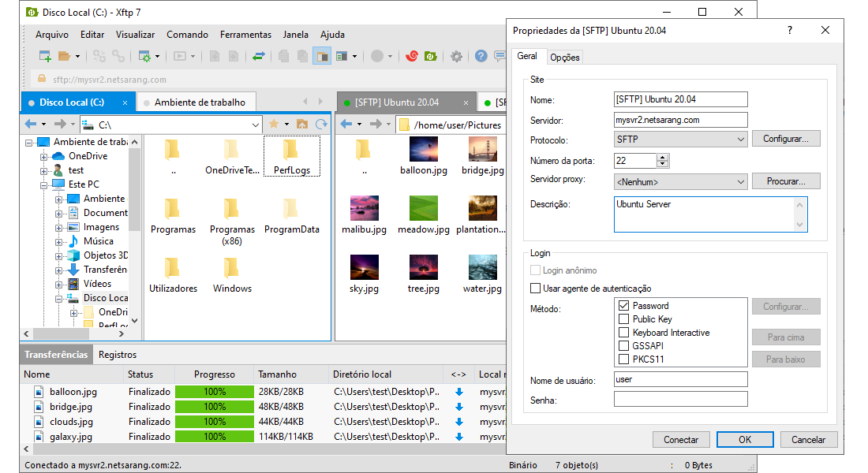This screenshot has width=868, height=473.
Task: Click the Servidor input field
Action: (x=681, y=120)
